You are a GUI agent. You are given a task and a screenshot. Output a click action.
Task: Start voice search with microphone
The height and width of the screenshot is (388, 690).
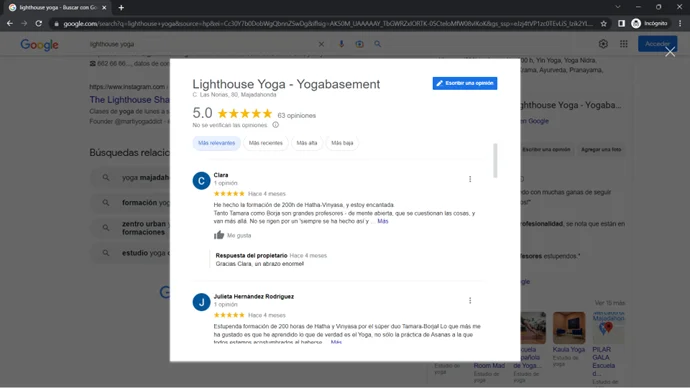click(x=341, y=44)
